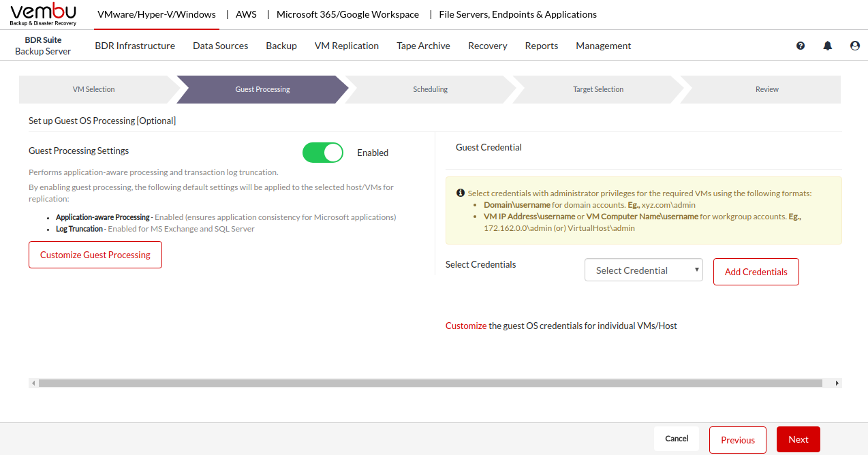This screenshot has height=455, width=868.
Task: Click the Customize guest OS credentials link
Action: tap(466, 326)
